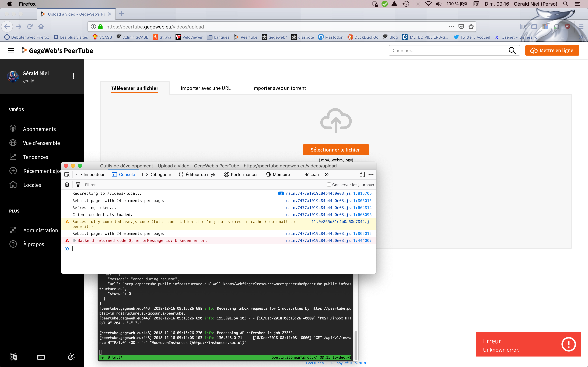The width and height of the screenshot is (588, 367).
Task: Open hidden devtools panels via the double chevron
Action: coord(327,174)
